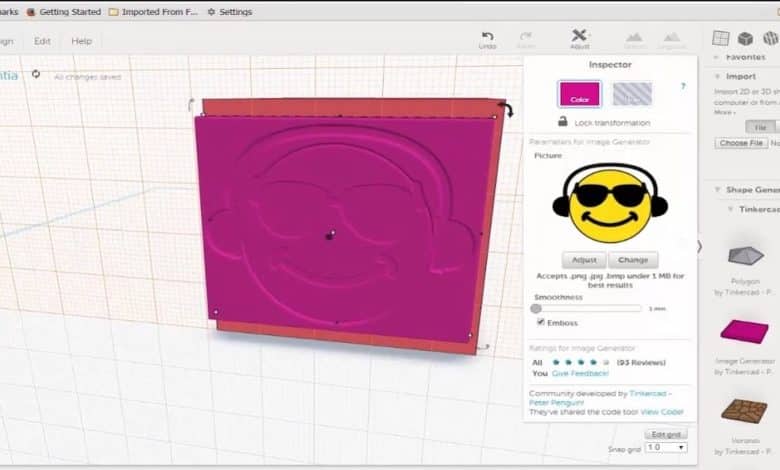Click the Choose File button
Image resolution: width=780 pixels, height=470 pixels.
[741, 143]
